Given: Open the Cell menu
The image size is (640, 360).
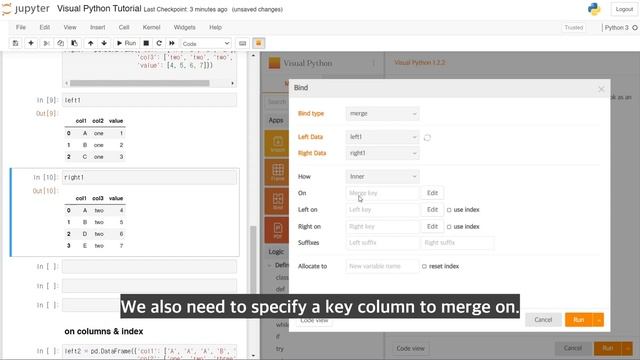Looking at the screenshot, I should tap(124, 27).
